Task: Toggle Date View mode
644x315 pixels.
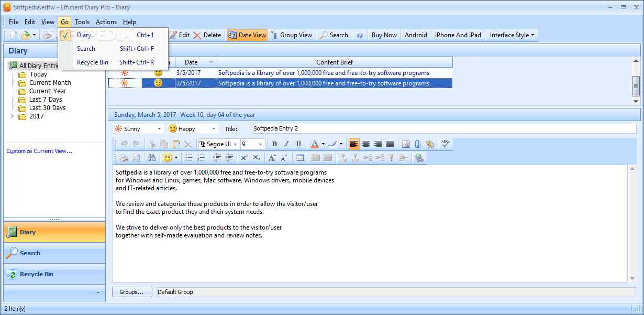Action: pyautogui.click(x=248, y=35)
